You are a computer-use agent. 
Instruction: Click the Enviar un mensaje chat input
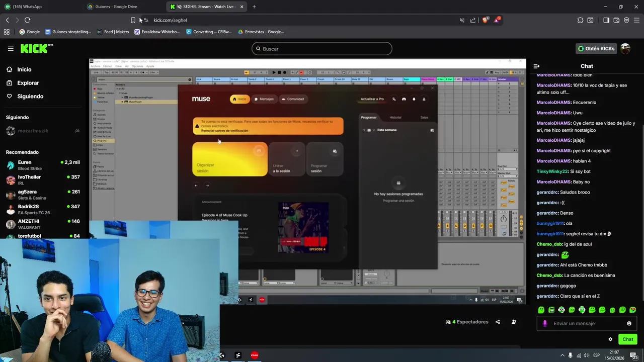[x=586, y=323]
